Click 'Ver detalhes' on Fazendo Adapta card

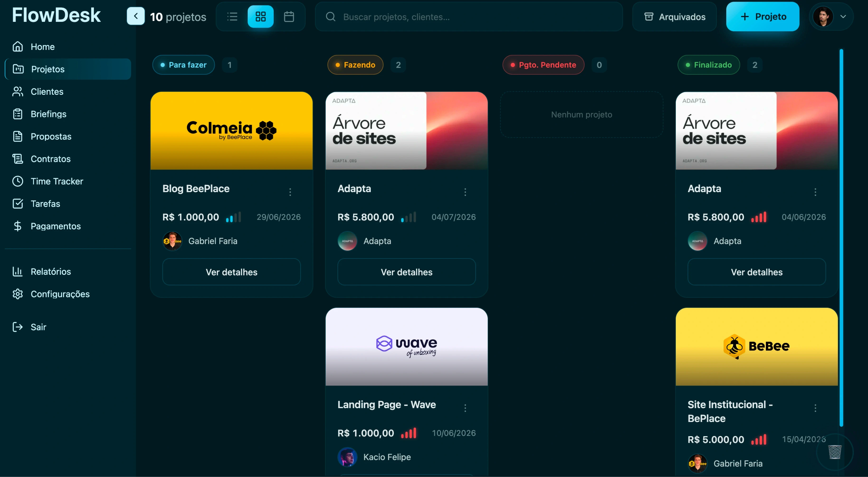point(406,272)
